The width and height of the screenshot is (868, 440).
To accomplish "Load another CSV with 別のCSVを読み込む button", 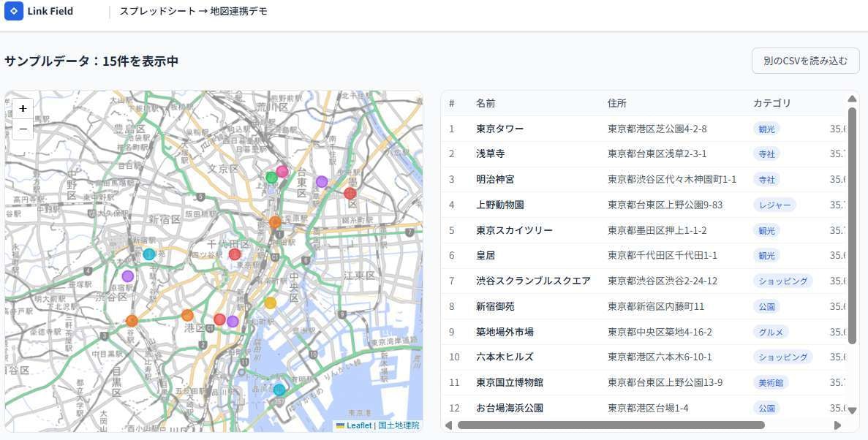I will point(805,61).
